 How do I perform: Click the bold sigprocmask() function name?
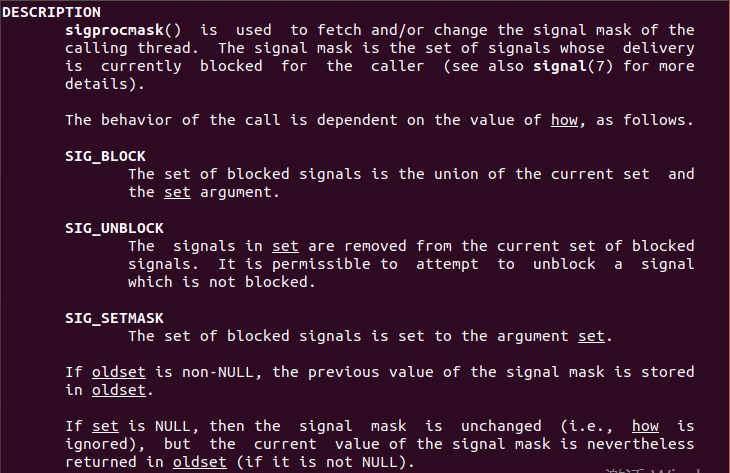[x=110, y=30]
